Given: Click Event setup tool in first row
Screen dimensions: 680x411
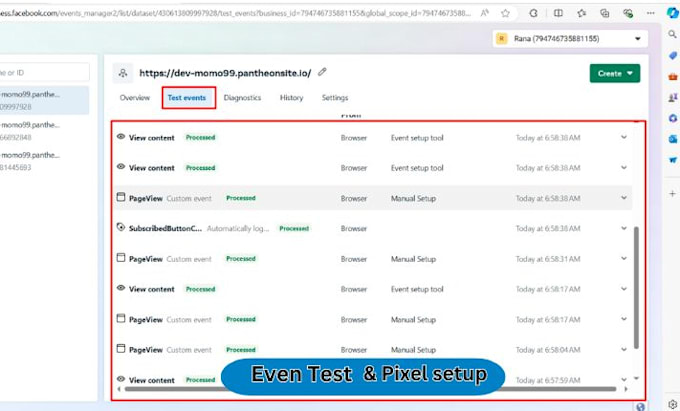Looking at the screenshot, I should 417,138.
